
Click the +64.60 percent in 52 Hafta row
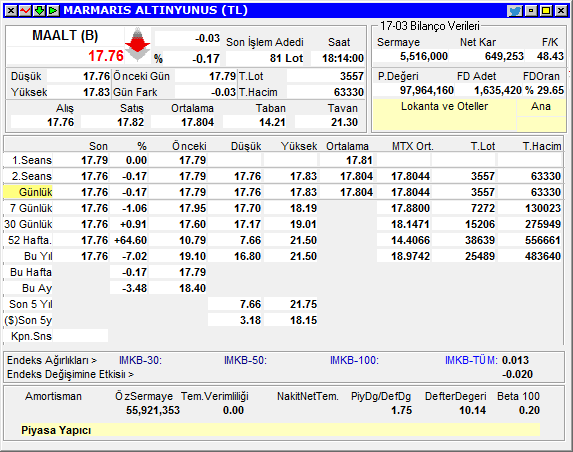pyautogui.click(x=130, y=240)
